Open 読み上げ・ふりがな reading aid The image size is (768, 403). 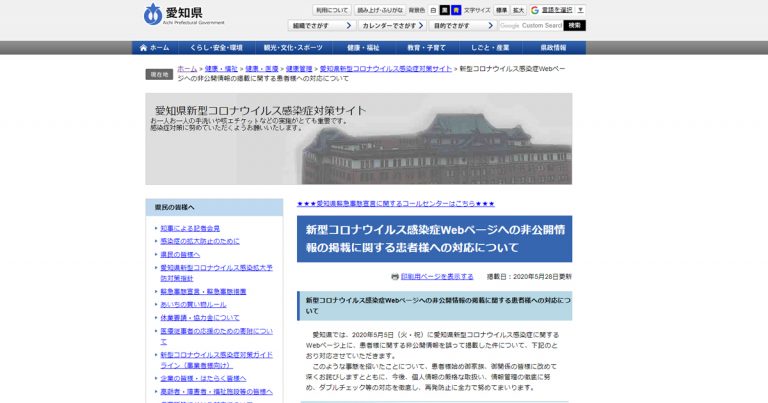point(380,10)
